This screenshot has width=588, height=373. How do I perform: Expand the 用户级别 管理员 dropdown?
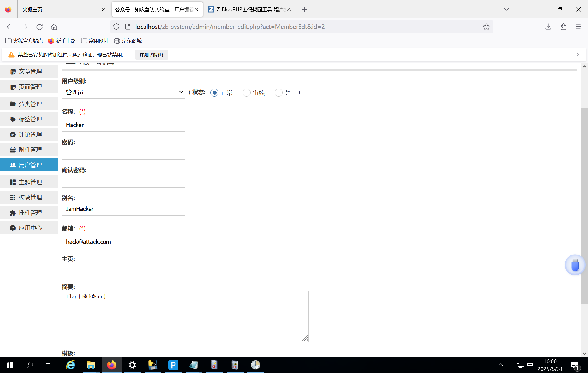123,92
